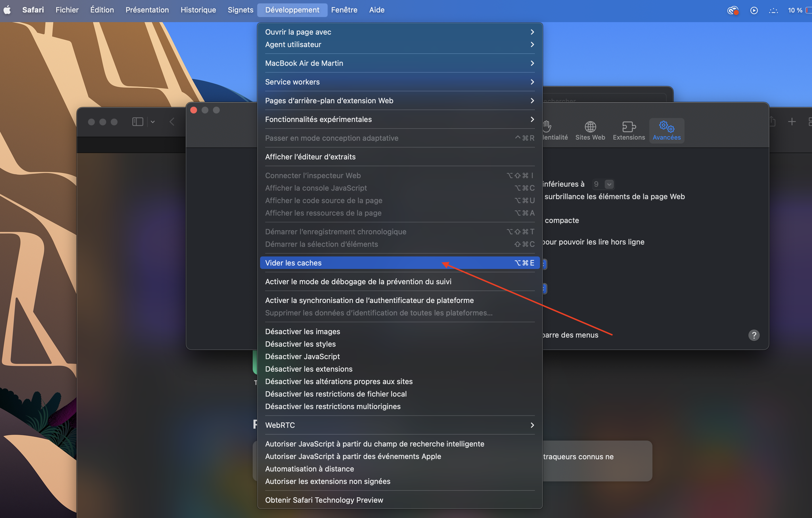
Task: Close the Développement menu
Action: point(292,10)
